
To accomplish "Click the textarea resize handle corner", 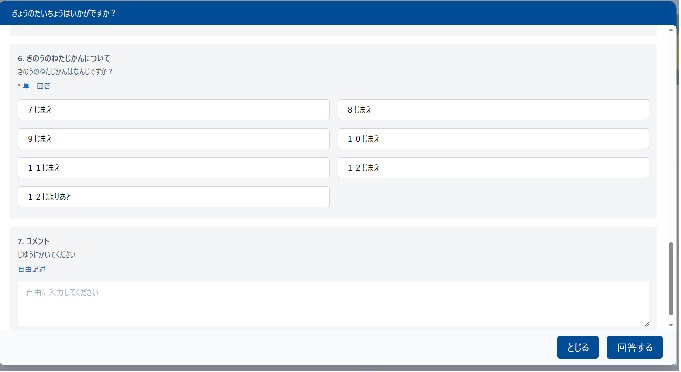I will coord(646,324).
